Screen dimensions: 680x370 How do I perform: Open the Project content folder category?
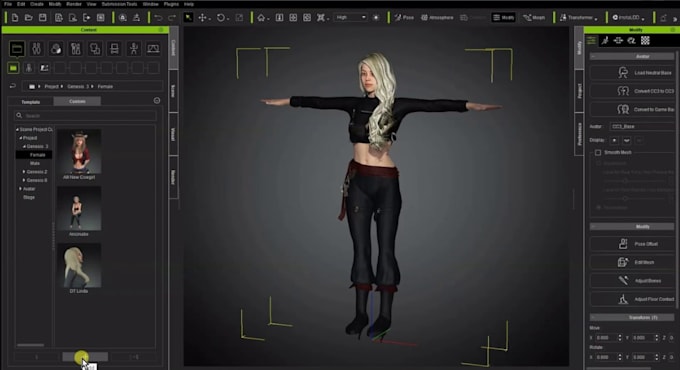coord(17,49)
